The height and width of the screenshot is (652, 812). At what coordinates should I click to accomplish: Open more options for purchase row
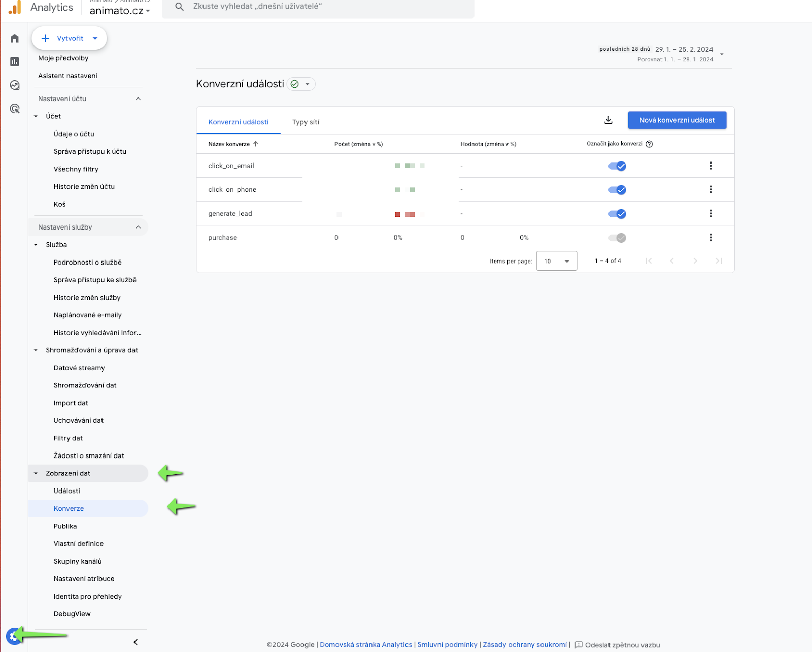pyautogui.click(x=710, y=237)
